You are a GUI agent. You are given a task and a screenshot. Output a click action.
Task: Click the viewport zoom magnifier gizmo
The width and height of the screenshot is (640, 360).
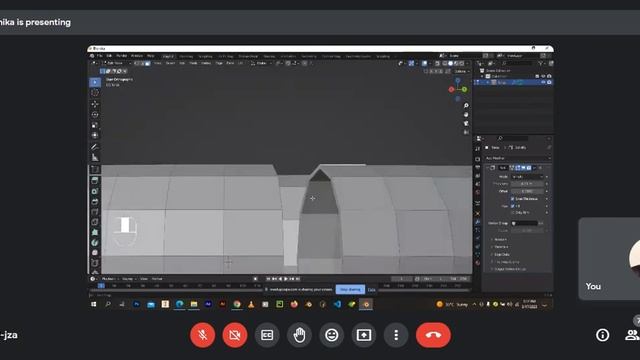pos(466,106)
